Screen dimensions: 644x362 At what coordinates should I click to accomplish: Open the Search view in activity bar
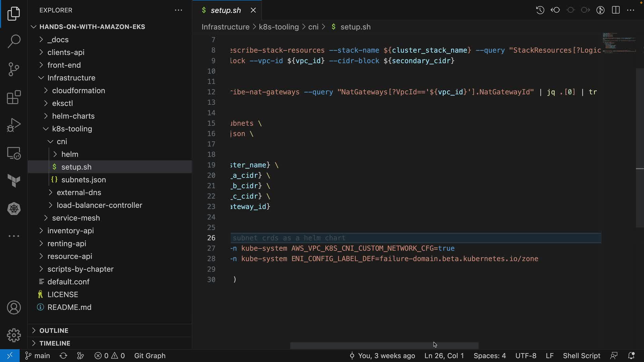14,41
